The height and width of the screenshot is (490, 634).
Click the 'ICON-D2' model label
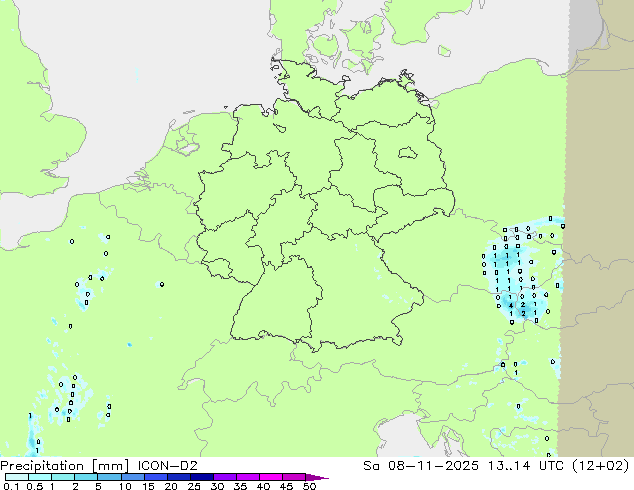pos(167,466)
